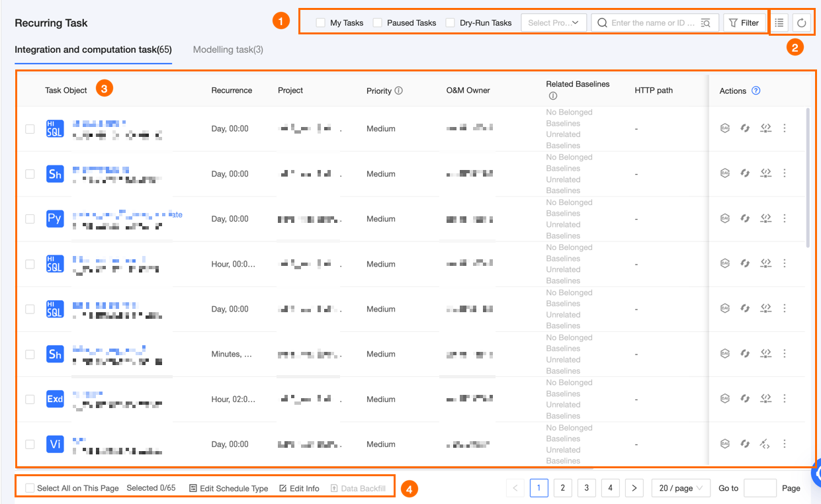
Task: Open more actions for Hour 00:0 HiSQL task
Action: (x=785, y=263)
